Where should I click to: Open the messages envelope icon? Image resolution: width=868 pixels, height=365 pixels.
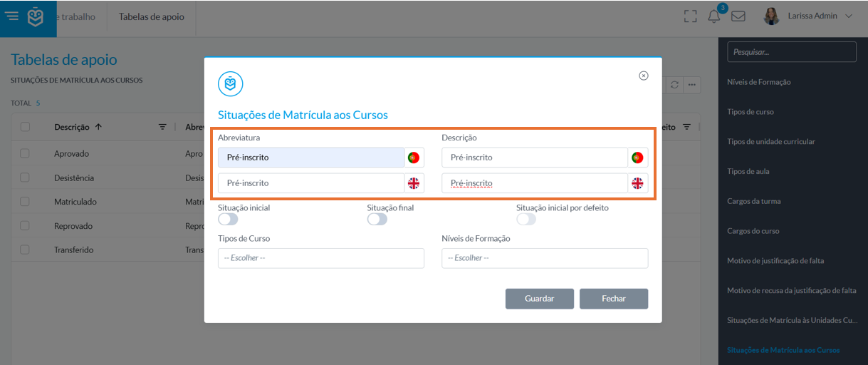pos(738,16)
